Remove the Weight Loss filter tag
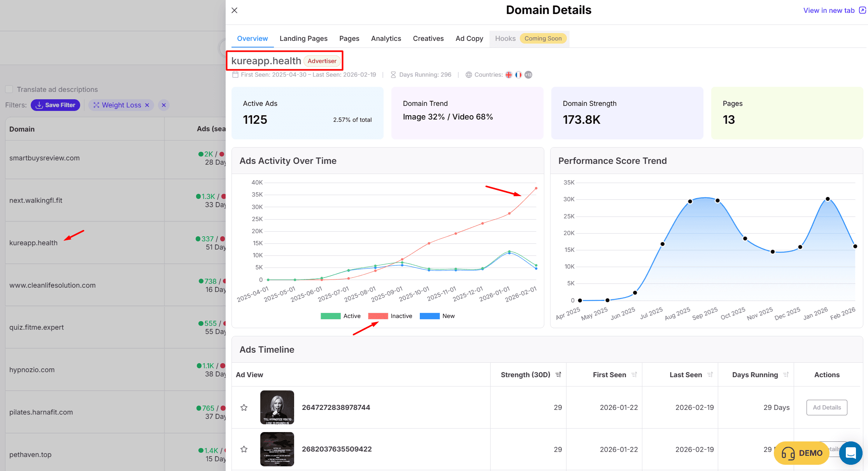Viewport: 868px width, 471px height. 147,105
